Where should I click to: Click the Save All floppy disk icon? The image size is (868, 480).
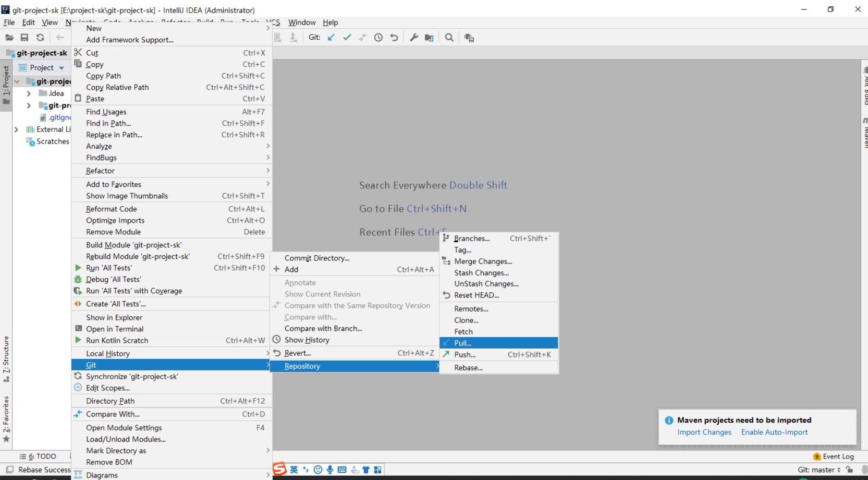25,38
